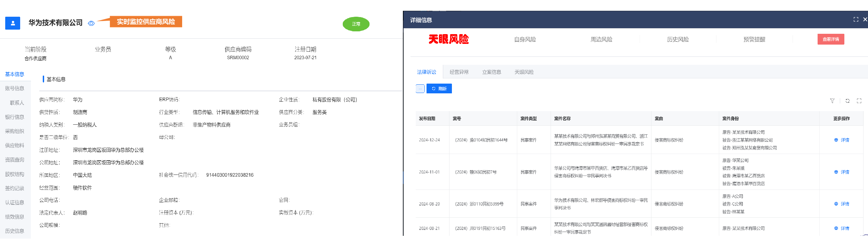This screenshot has width=868, height=240.
Task: Open the 绩效信息 sidebar tab
Action: 15,217
